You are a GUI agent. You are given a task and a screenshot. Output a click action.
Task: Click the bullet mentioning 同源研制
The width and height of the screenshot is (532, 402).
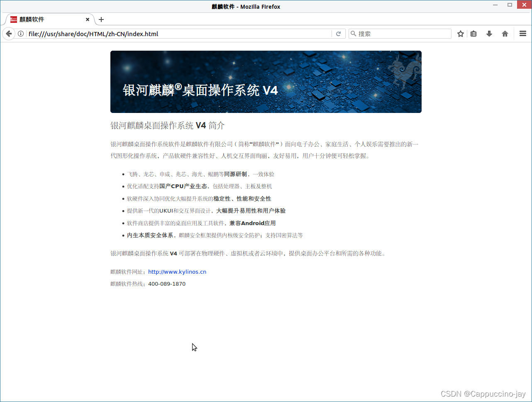[x=201, y=174]
